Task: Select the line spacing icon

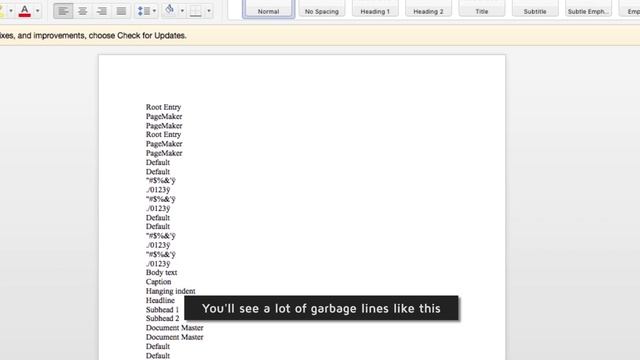Action: [x=144, y=11]
